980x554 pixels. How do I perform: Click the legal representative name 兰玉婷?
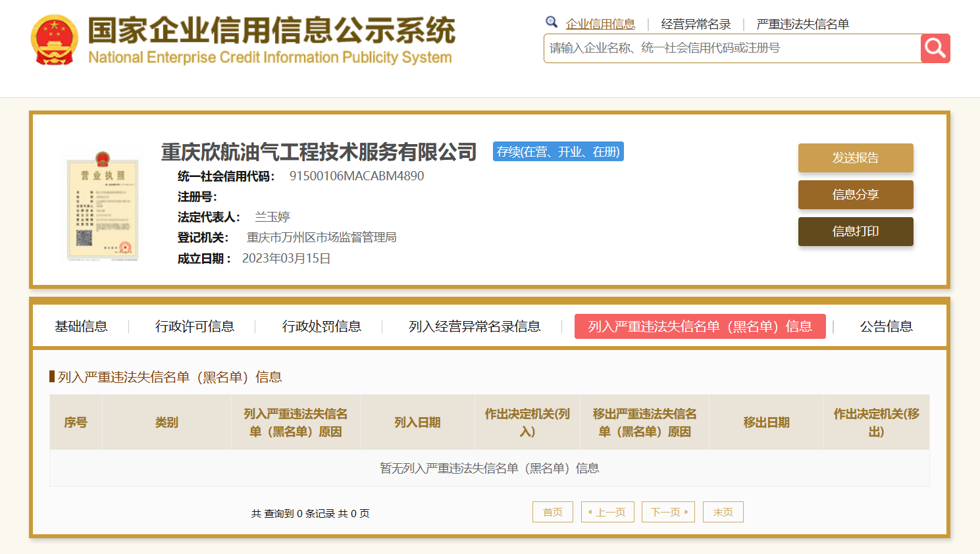pyautogui.click(x=272, y=216)
